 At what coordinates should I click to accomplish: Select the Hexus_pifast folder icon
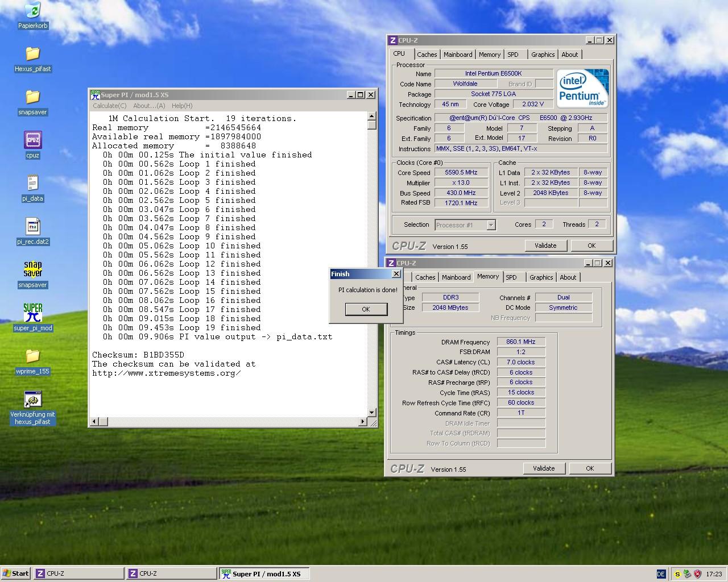coord(33,59)
